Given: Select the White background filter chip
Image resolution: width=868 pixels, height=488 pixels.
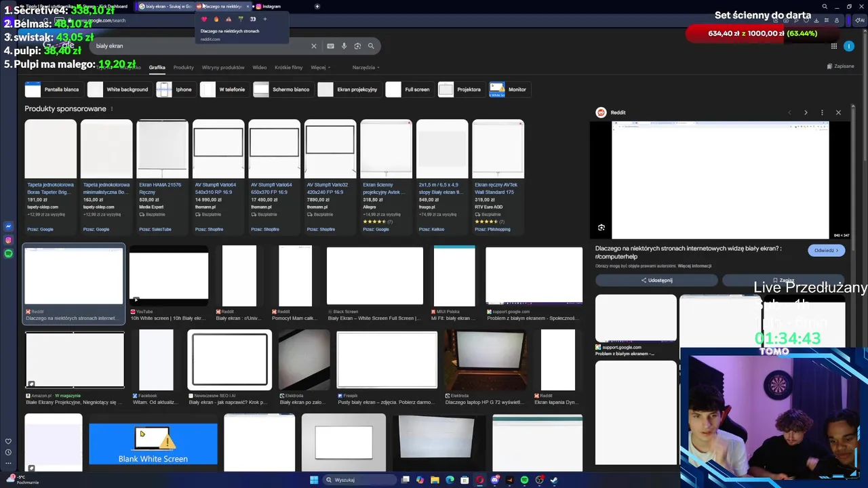Looking at the screenshot, I should point(119,89).
